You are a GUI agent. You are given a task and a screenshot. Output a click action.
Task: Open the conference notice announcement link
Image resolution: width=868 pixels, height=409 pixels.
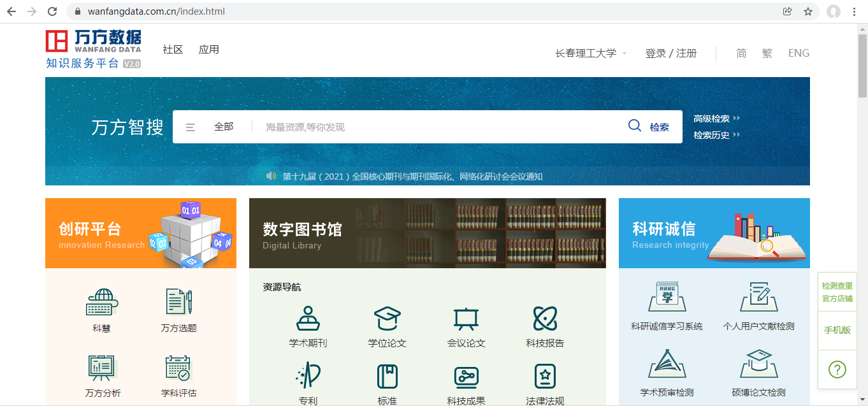point(412,176)
